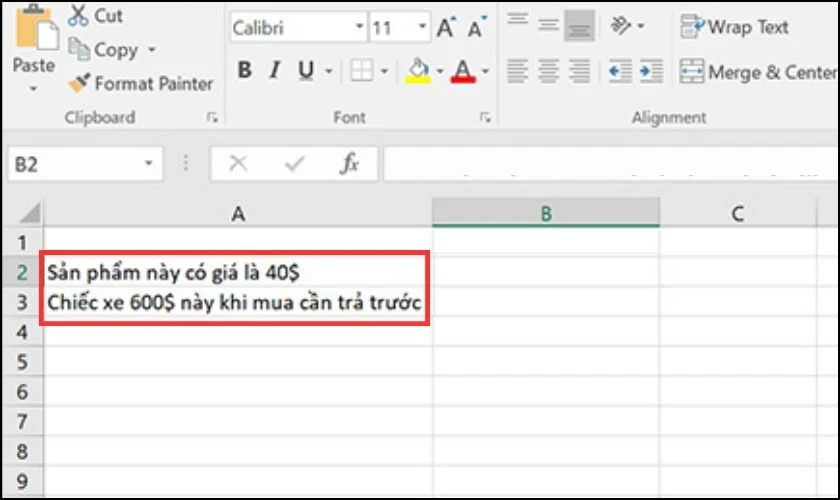840x500 pixels.
Task: Open Font group dialog launcher
Action: (485, 117)
